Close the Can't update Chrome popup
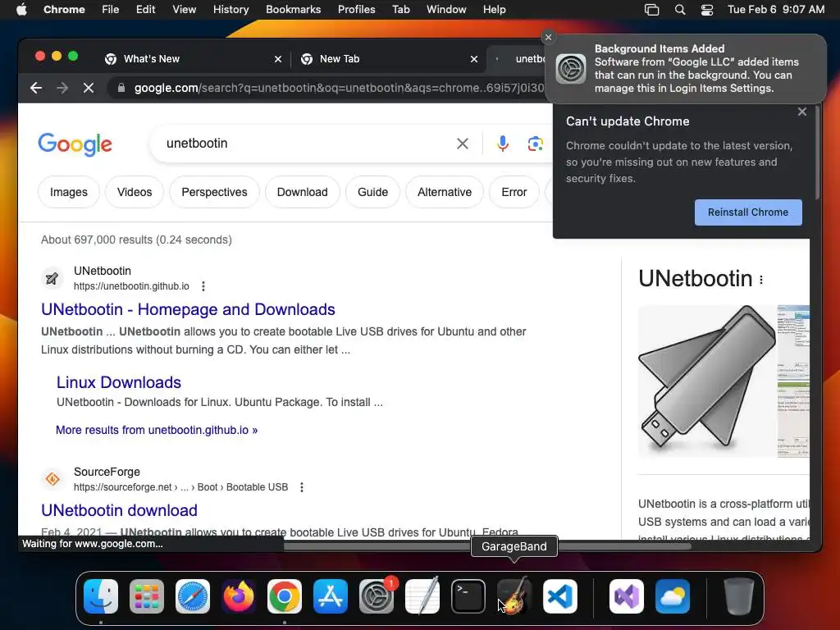Image resolution: width=840 pixels, height=630 pixels. tap(802, 112)
